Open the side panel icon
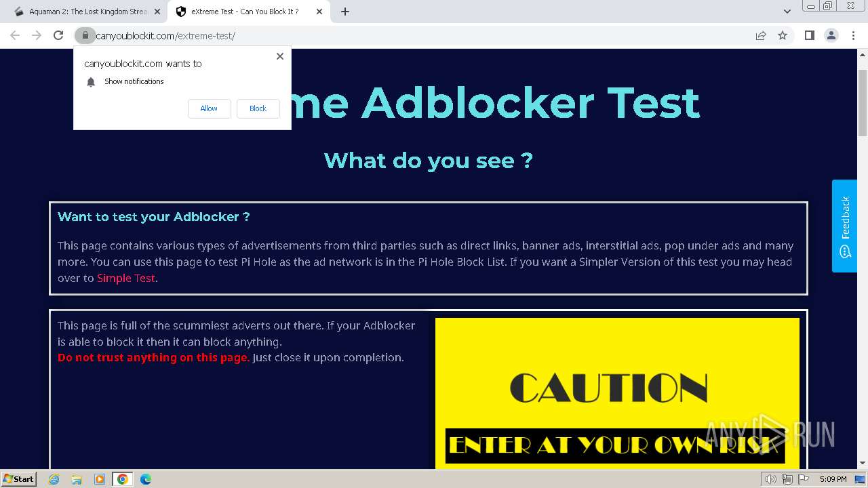The height and width of the screenshot is (488, 868). (809, 35)
